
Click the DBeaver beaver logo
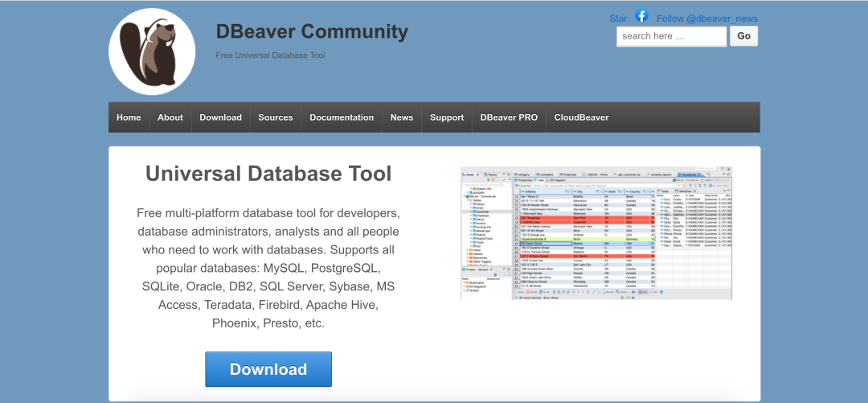point(152,51)
